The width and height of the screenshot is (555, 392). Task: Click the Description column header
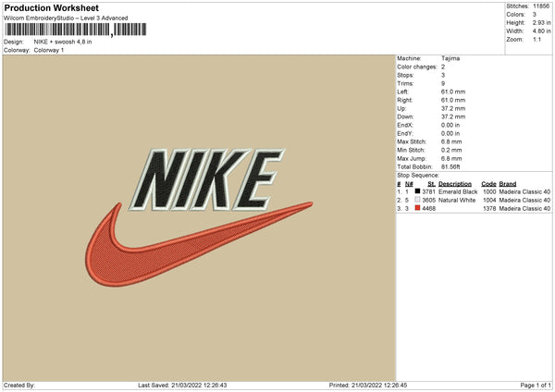tap(455, 184)
